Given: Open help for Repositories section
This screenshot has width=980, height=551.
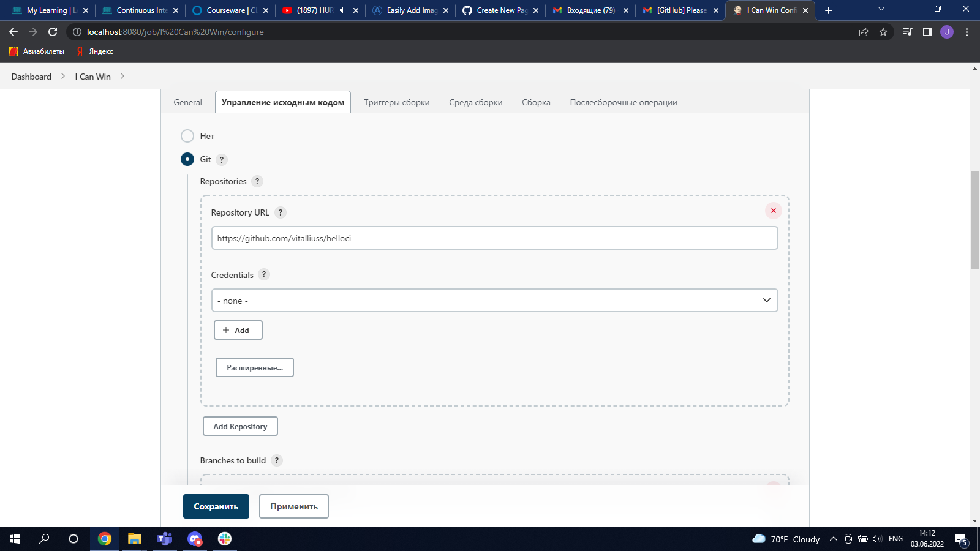Looking at the screenshot, I should coord(257,181).
